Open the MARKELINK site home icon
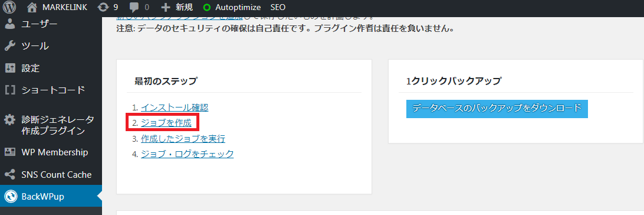The image size is (644, 215). 32,7
